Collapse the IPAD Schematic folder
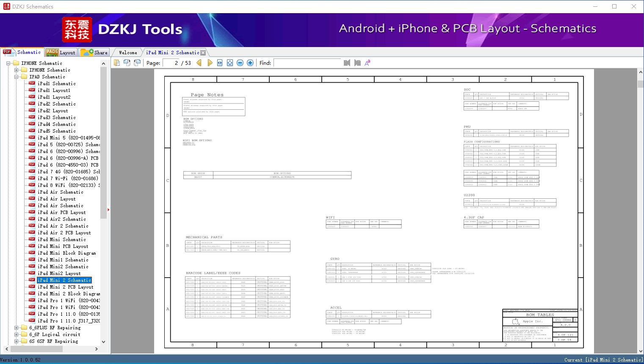 [16, 77]
